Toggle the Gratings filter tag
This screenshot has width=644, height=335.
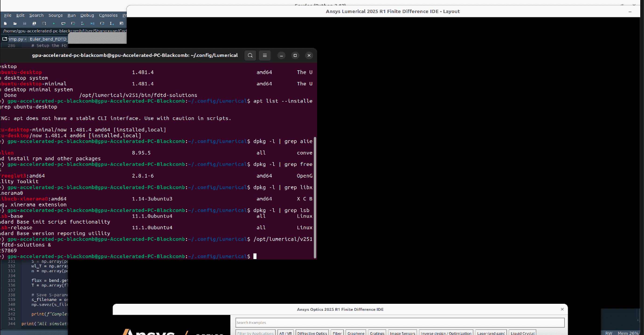377,333
